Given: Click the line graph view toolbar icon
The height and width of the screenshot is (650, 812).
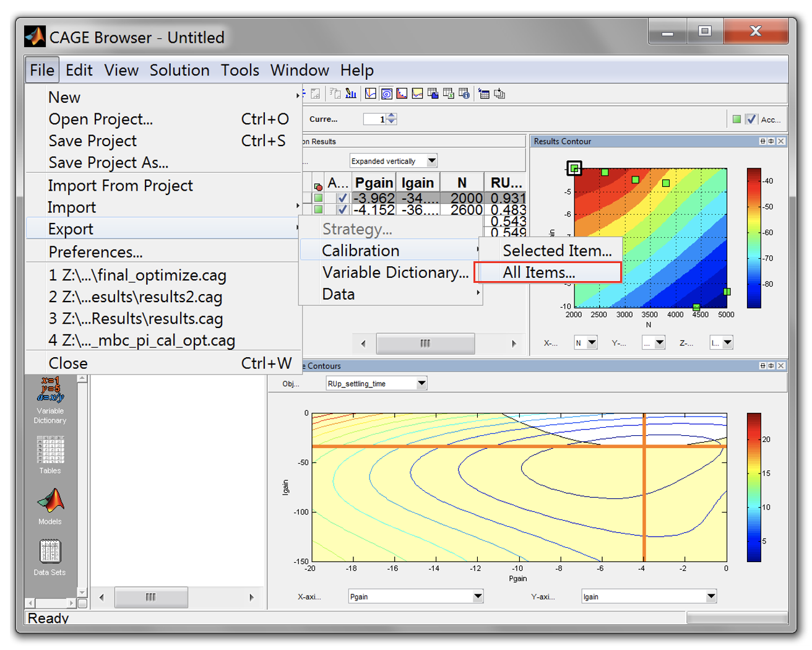Looking at the screenshot, I should coord(371,93).
